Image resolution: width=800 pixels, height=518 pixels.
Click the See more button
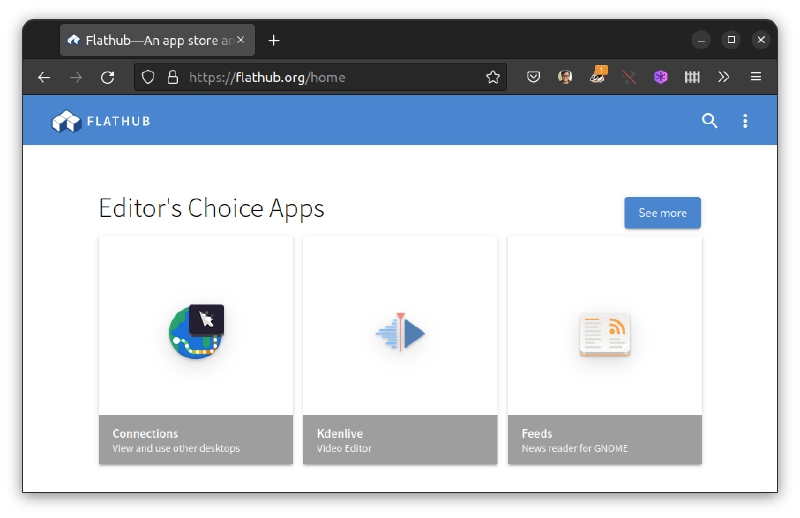(x=662, y=213)
